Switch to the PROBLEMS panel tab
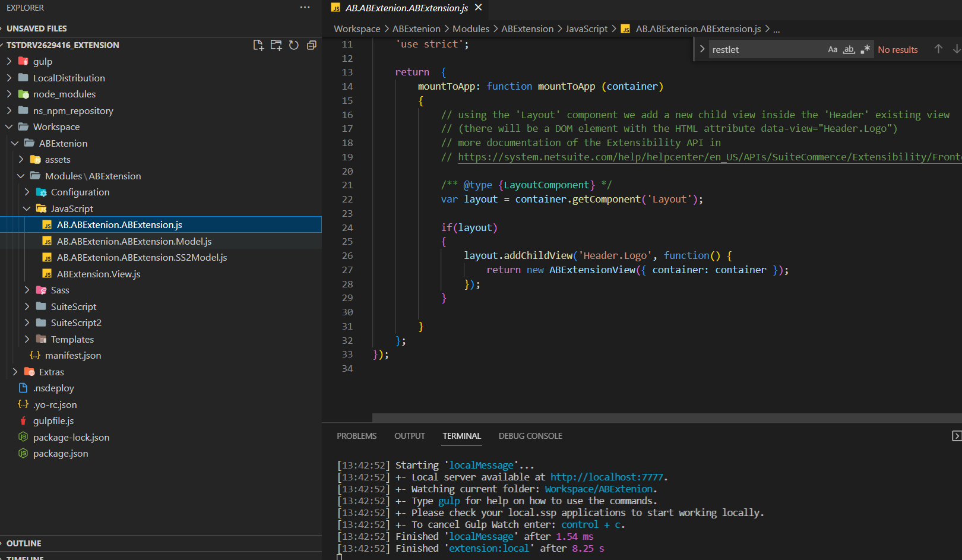962x560 pixels. (356, 436)
